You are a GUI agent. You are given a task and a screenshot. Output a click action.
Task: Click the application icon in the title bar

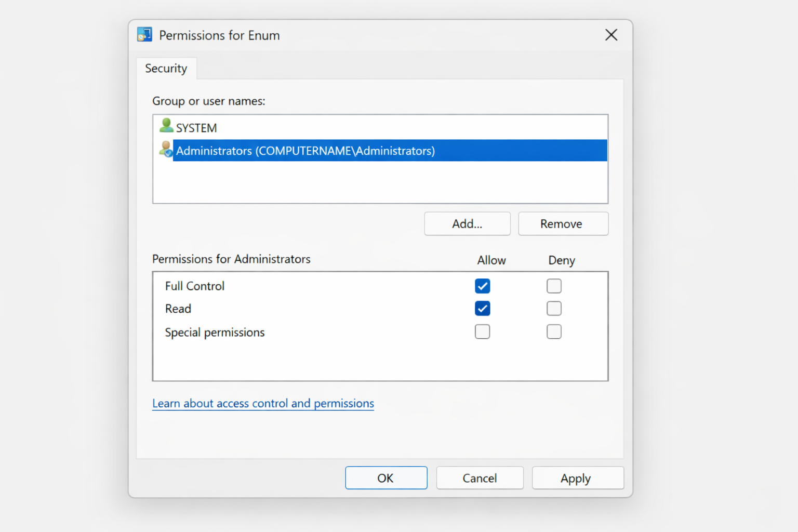click(144, 34)
